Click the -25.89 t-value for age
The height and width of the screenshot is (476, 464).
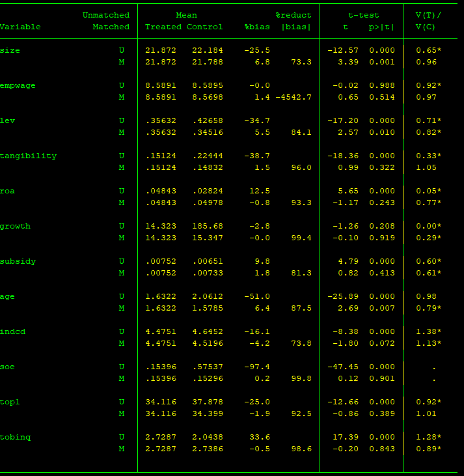point(343,297)
